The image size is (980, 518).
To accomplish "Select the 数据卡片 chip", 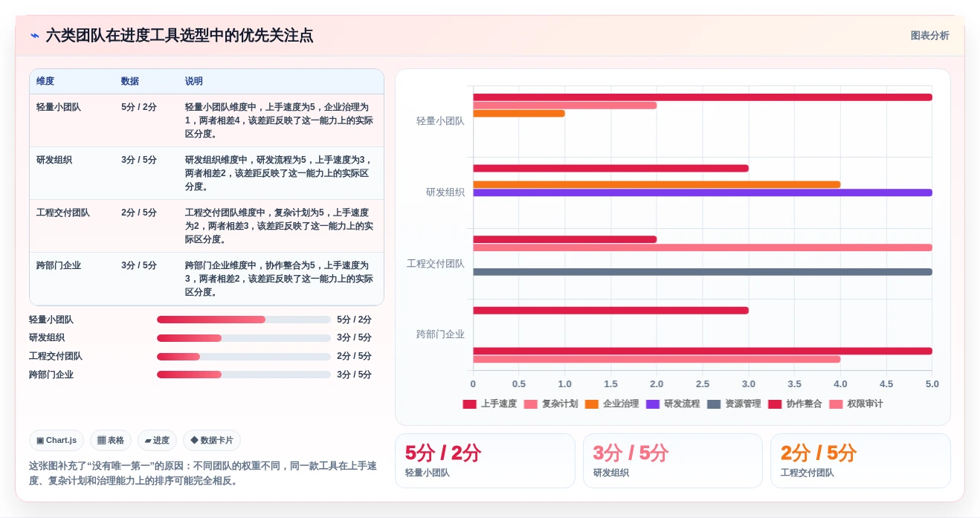I will click(x=212, y=440).
